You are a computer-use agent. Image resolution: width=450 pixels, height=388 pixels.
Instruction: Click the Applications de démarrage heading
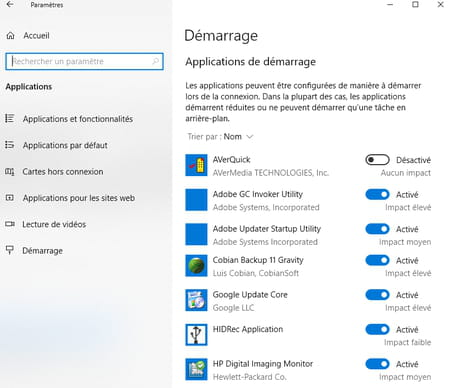pyautogui.click(x=250, y=62)
